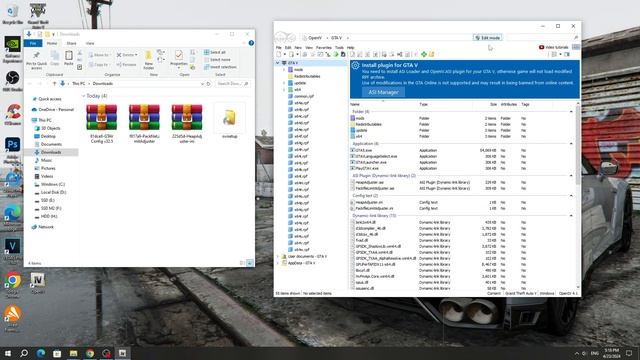Collapse the GTA V root tree node

278,63
